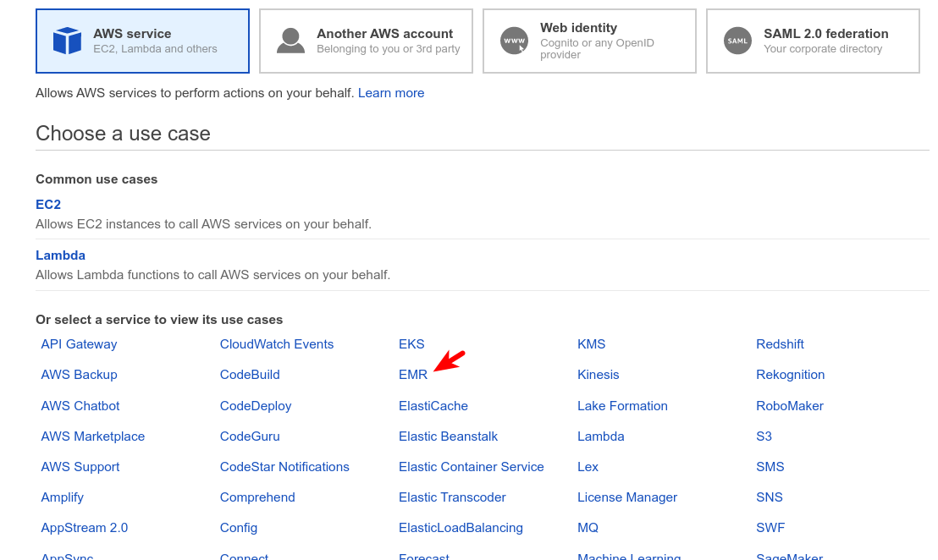Open ElastiCache service
938x560 pixels.
pyautogui.click(x=433, y=406)
